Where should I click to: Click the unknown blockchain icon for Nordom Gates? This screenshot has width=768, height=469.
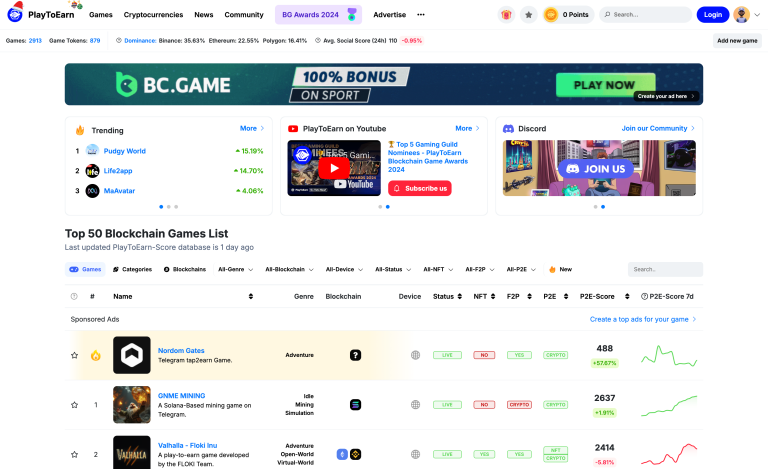pyautogui.click(x=356, y=355)
